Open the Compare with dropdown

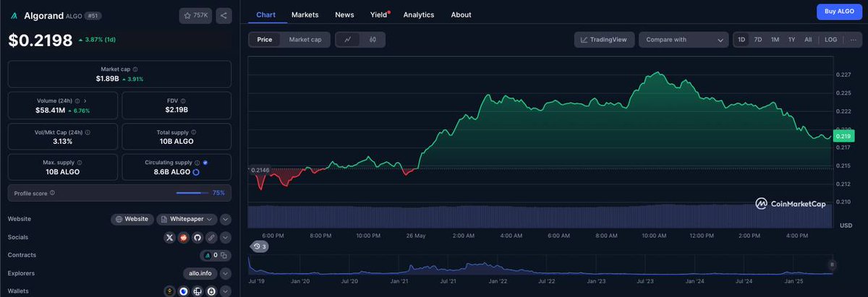(684, 40)
